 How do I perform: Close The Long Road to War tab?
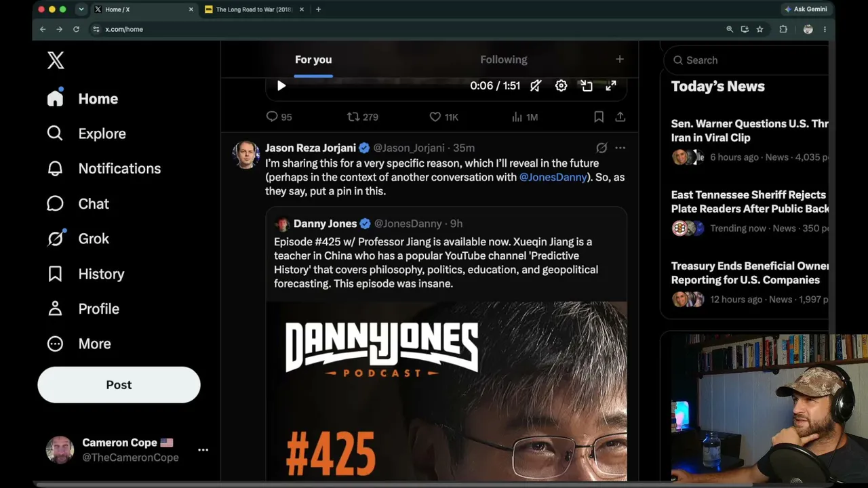pos(301,9)
